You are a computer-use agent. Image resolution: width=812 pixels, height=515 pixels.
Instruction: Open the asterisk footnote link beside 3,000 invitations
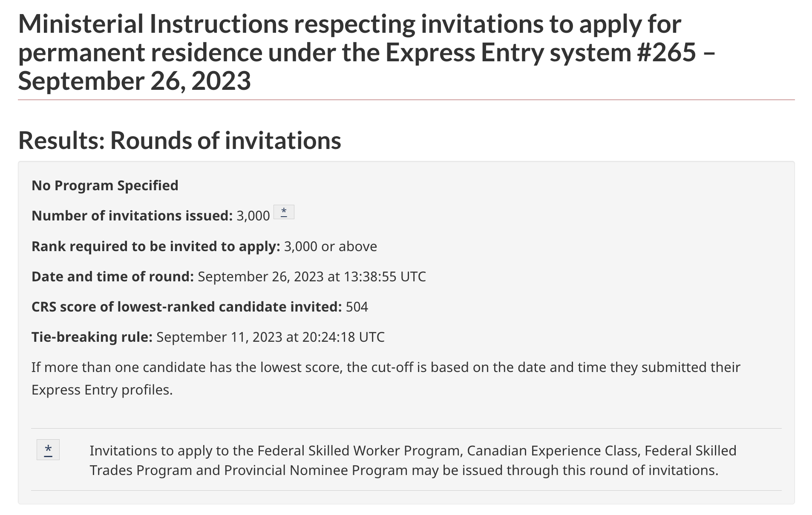click(x=284, y=212)
